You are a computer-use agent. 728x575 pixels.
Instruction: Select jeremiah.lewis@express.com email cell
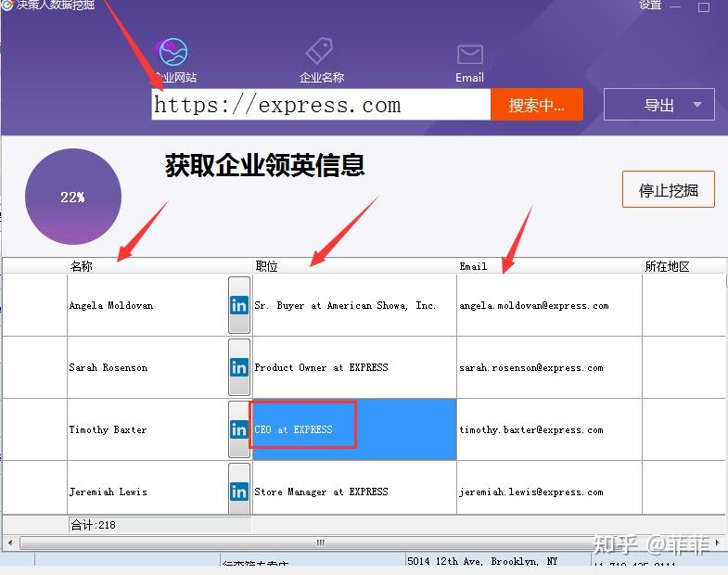coord(550,488)
